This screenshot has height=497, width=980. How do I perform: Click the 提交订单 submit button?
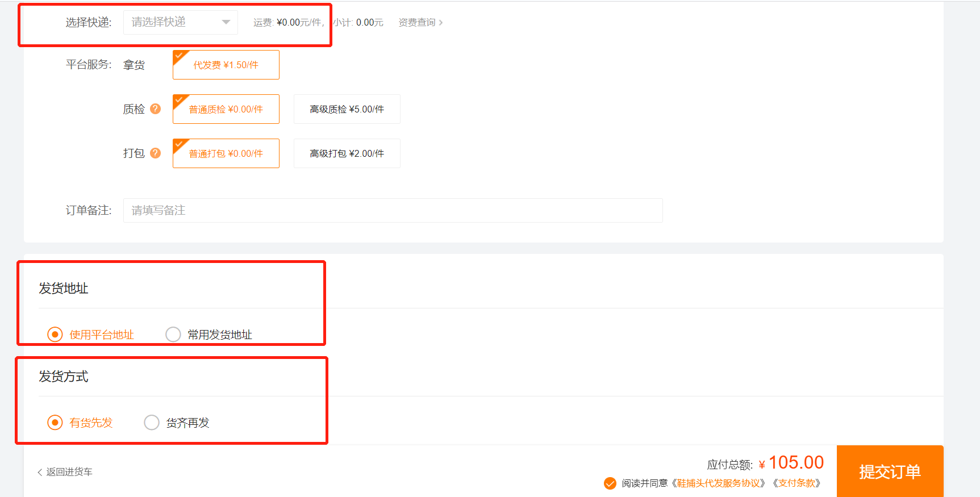pyautogui.click(x=890, y=471)
